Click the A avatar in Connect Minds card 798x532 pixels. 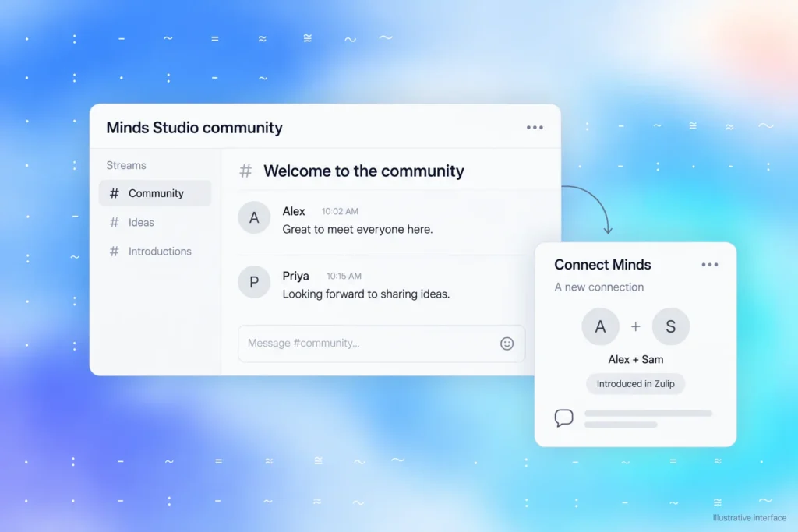(x=601, y=326)
